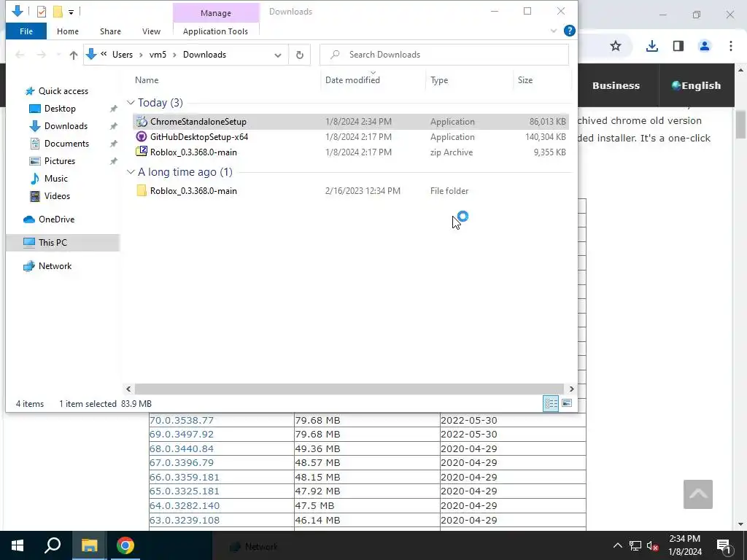Click File Explorer taskbar icon
Screen dimensions: 747x560
pos(89,545)
